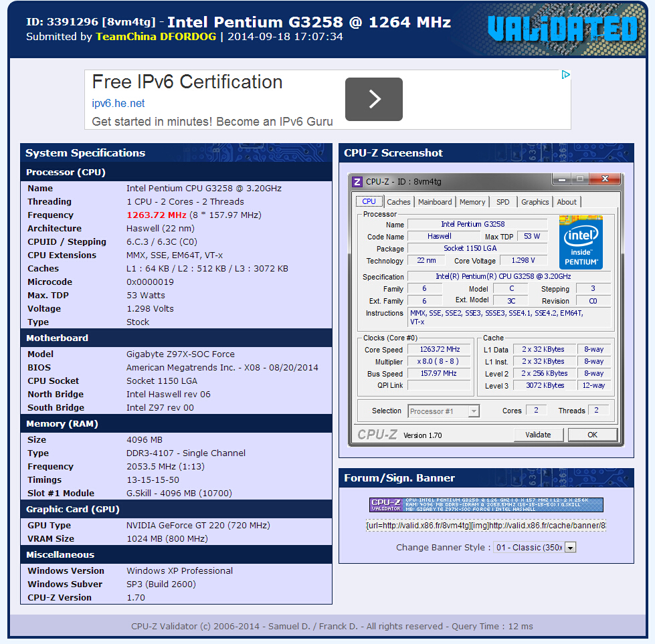Switch to the Graphics tab

click(x=535, y=202)
